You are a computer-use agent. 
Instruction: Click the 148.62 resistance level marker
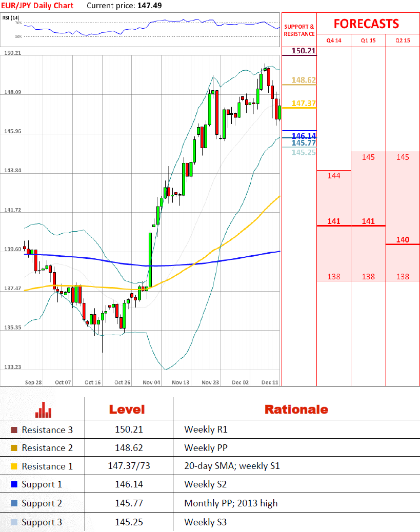304,80
